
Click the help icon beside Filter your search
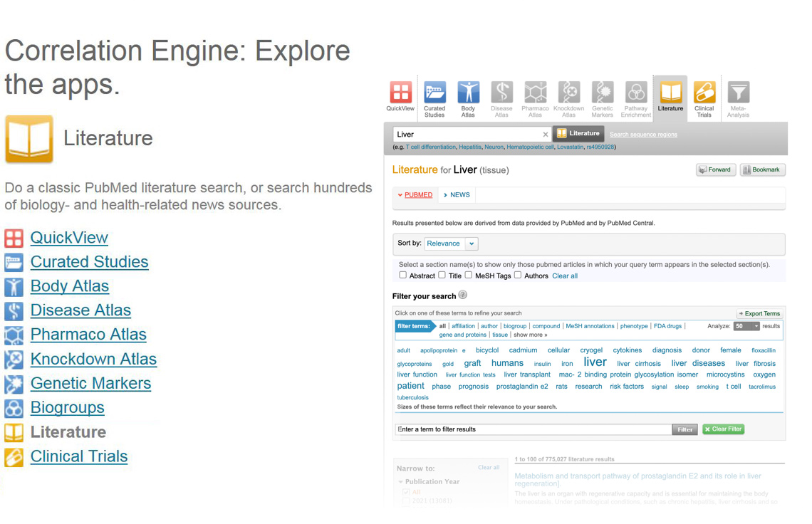coord(463,295)
